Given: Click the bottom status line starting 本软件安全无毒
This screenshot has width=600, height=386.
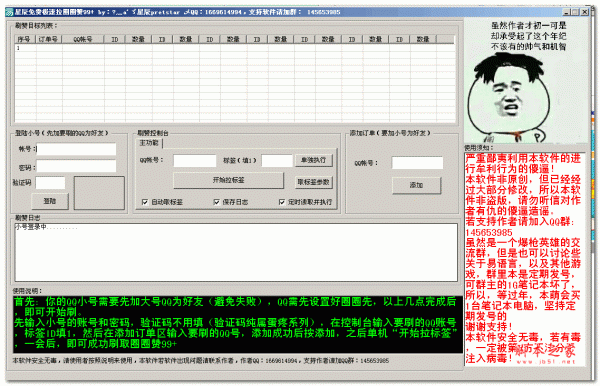Looking at the screenshot, I should coord(201,361).
